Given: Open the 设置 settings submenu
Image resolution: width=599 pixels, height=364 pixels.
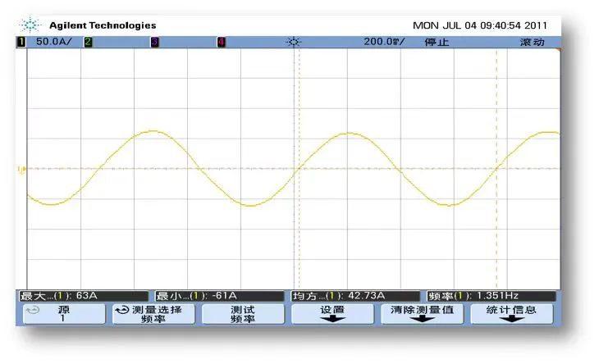Looking at the screenshot, I should coord(332,314).
